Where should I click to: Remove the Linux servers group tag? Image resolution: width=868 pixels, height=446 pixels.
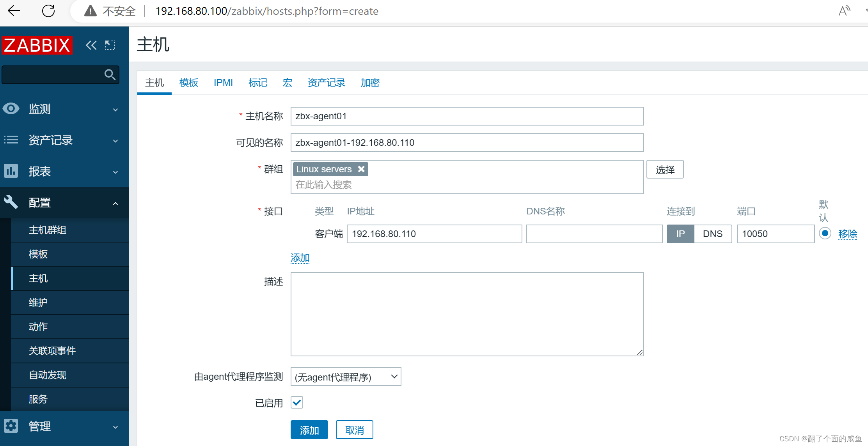click(361, 169)
